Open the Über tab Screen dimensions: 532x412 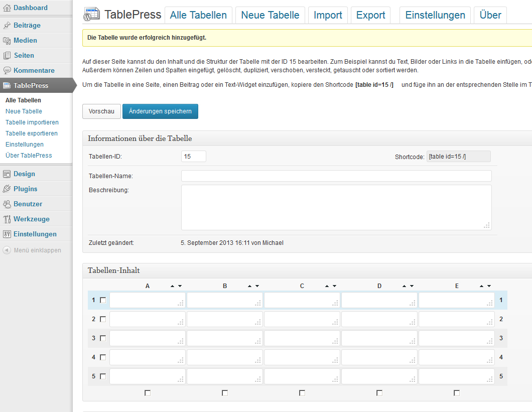[490, 15]
